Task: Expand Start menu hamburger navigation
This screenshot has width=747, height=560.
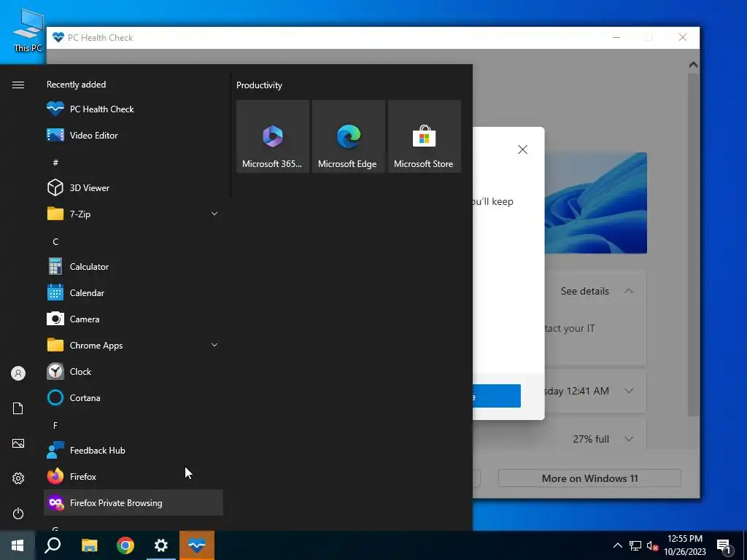Action: coord(18,85)
